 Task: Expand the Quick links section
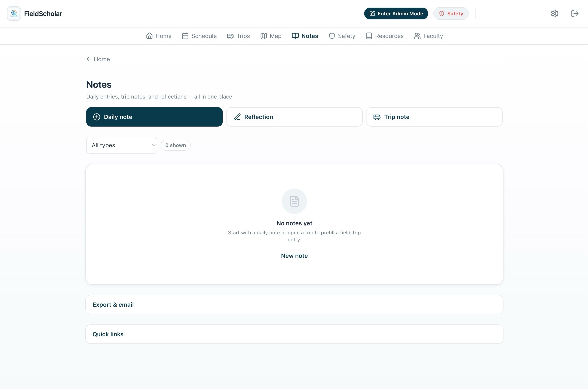click(x=294, y=334)
